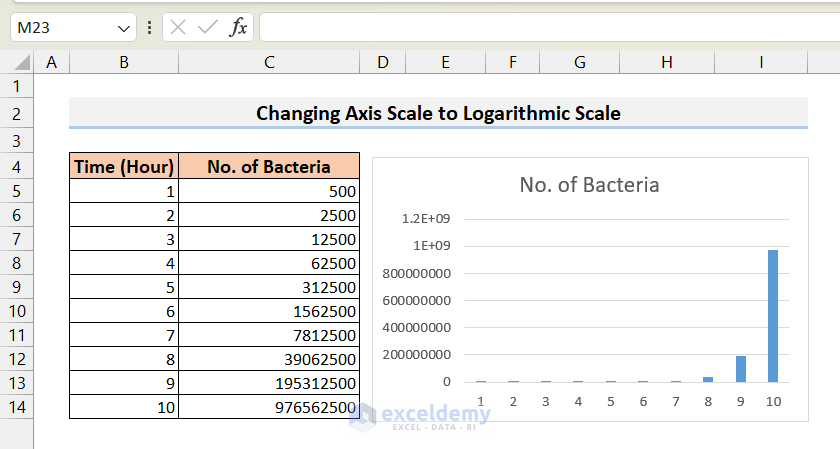840x449 pixels.
Task: Click the tallest blue bar for hour 10
Action: 773,315
